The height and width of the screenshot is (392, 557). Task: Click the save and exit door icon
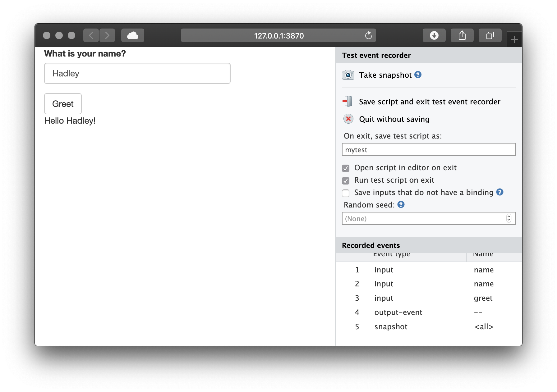click(348, 101)
